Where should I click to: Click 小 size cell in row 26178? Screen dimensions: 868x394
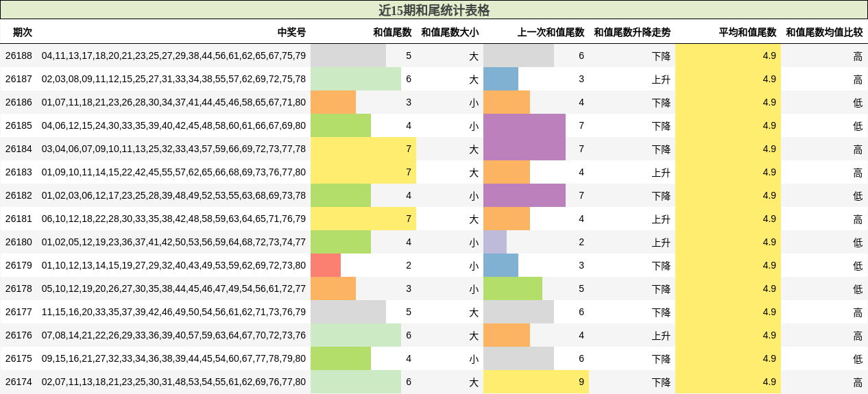(474, 289)
